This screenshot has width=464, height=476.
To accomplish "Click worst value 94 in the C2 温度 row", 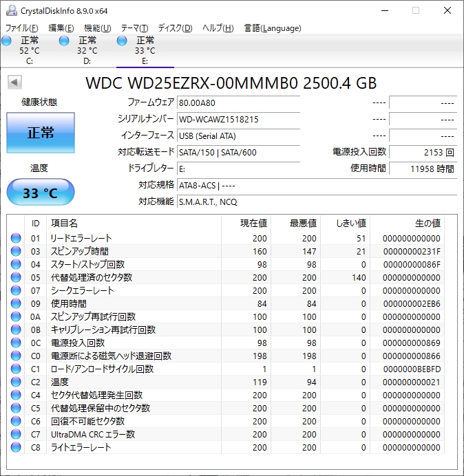I will (x=311, y=382).
